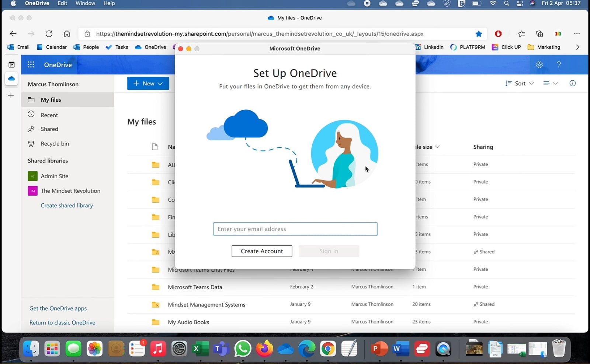This screenshot has height=364, width=590.
Task: Open Word from the Dock
Action: (x=400, y=349)
